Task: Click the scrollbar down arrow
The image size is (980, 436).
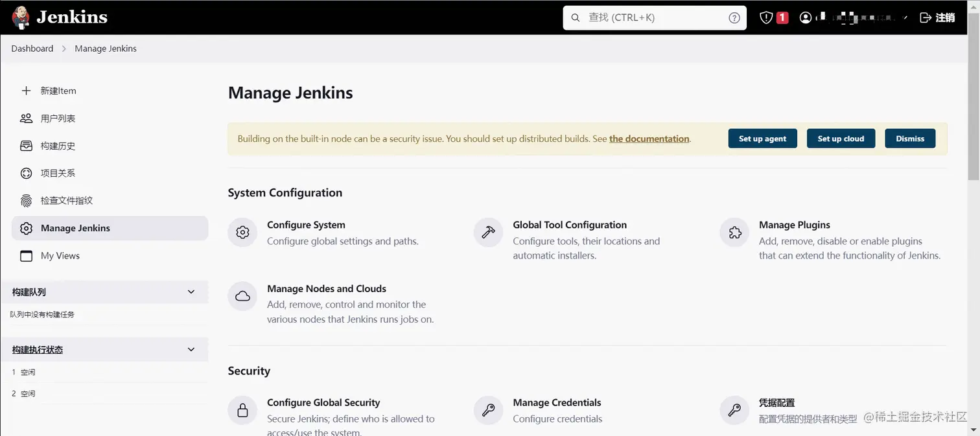Action: click(974, 430)
